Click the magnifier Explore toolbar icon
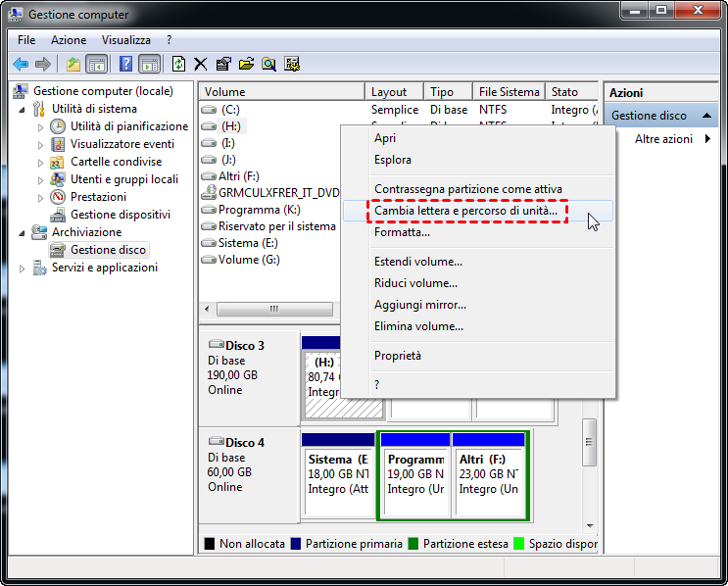The image size is (728, 586). pyautogui.click(x=268, y=64)
